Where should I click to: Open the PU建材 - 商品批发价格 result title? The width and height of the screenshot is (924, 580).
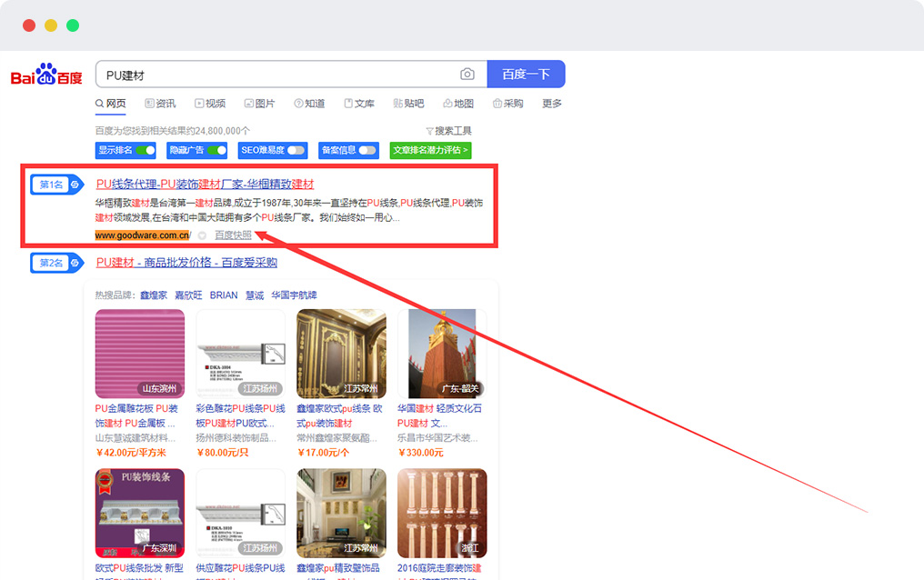coord(186,263)
